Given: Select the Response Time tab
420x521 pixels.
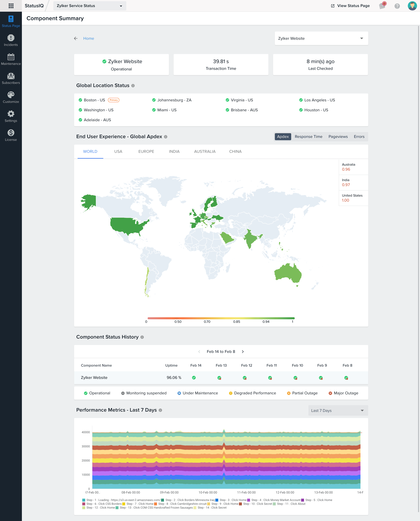Looking at the screenshot, I should (x=309, y=136).
